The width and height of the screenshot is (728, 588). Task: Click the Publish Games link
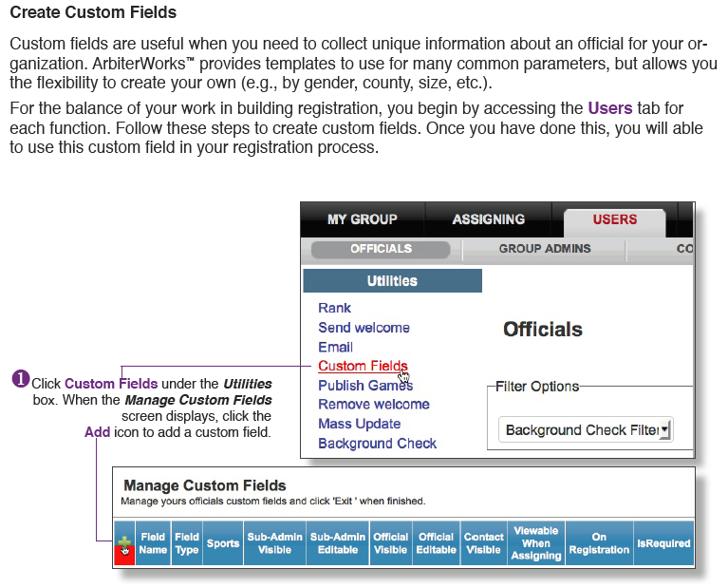[x=364, y=386]
